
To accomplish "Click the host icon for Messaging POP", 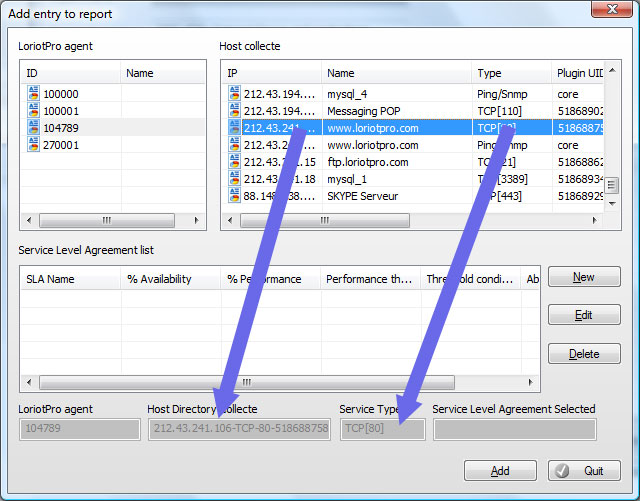I will tap(234, 111).
